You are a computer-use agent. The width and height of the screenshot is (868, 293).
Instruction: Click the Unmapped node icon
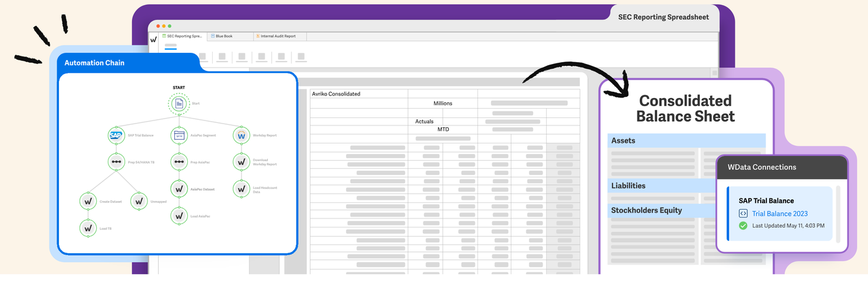(139, 201)
